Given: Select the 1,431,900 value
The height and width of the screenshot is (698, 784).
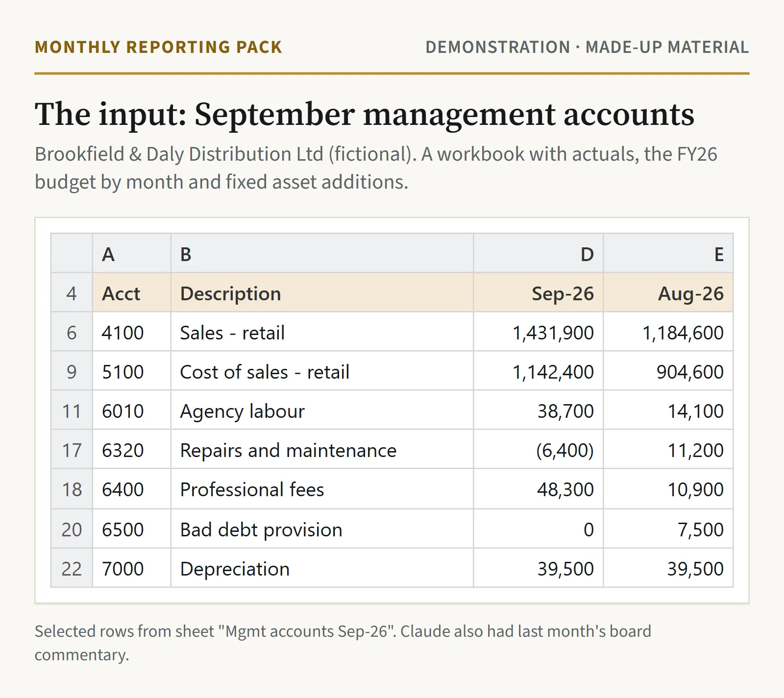Looking at the screenshot, I should [538, 332].
